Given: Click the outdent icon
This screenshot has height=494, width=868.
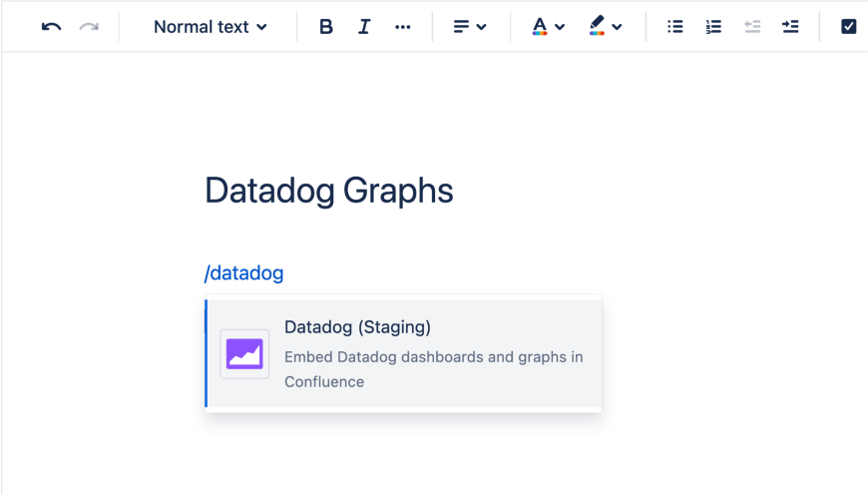Looking at the screenshot, I should coord(752,27).
